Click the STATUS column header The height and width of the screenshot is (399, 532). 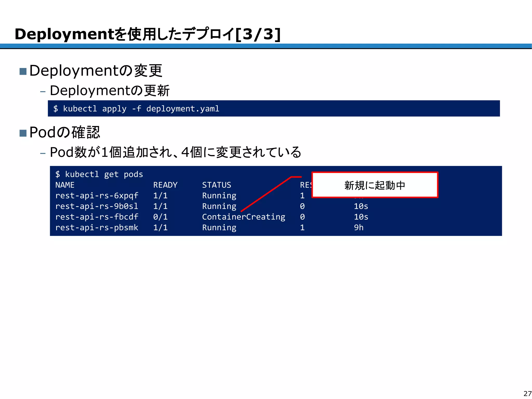point(217,185)
